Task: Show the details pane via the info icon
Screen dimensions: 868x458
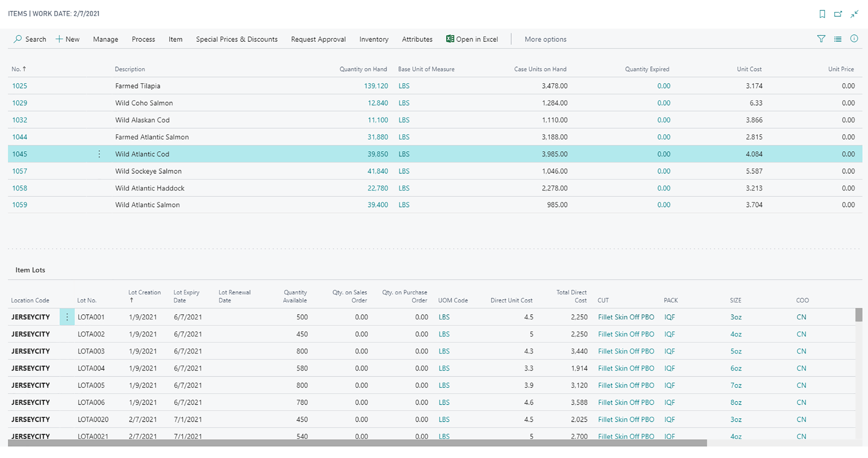Action: (854, 39)
